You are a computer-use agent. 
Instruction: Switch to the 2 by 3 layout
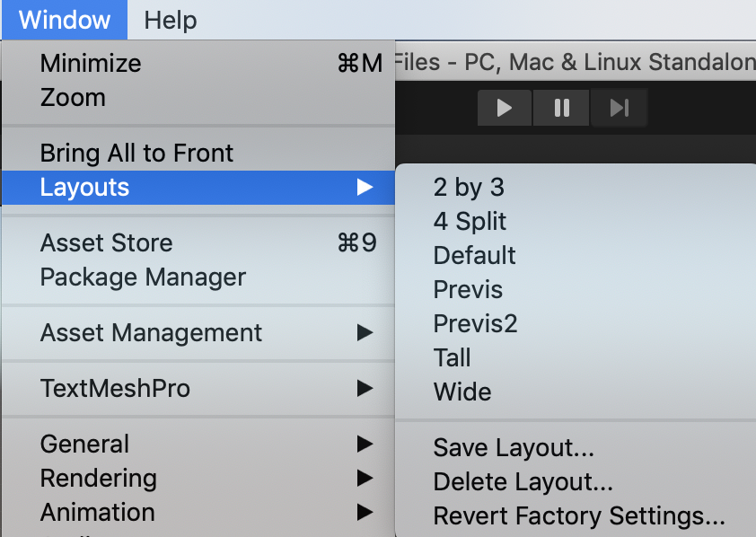pyautogui.click(x=469, y=188)
